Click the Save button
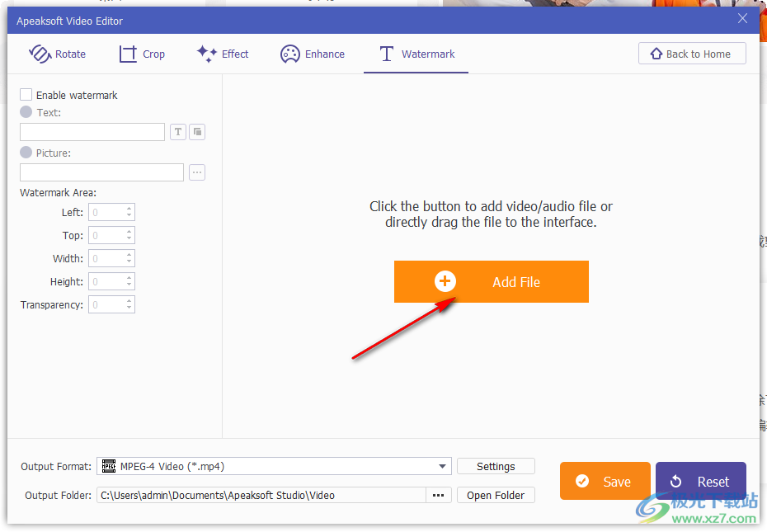 pyautogui.click(x=605, y=481)
